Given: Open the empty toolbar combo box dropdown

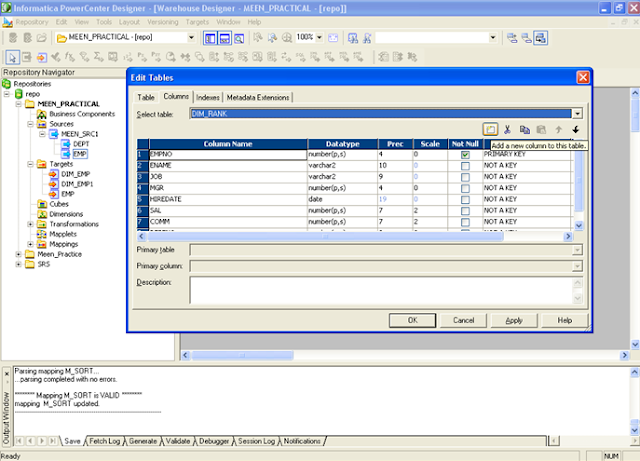Looking at the screenshot, I should pyautogui.click(x=493, y=38).
